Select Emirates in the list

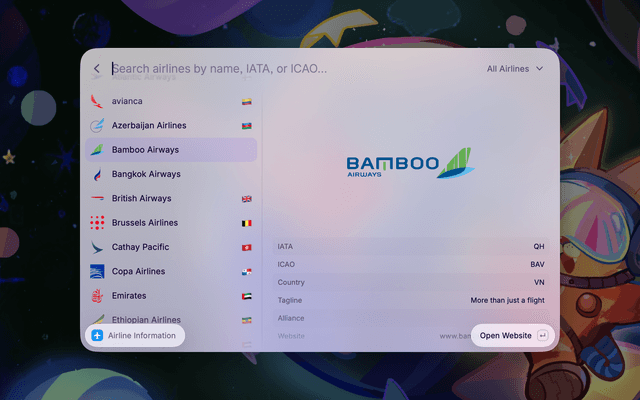129,296
